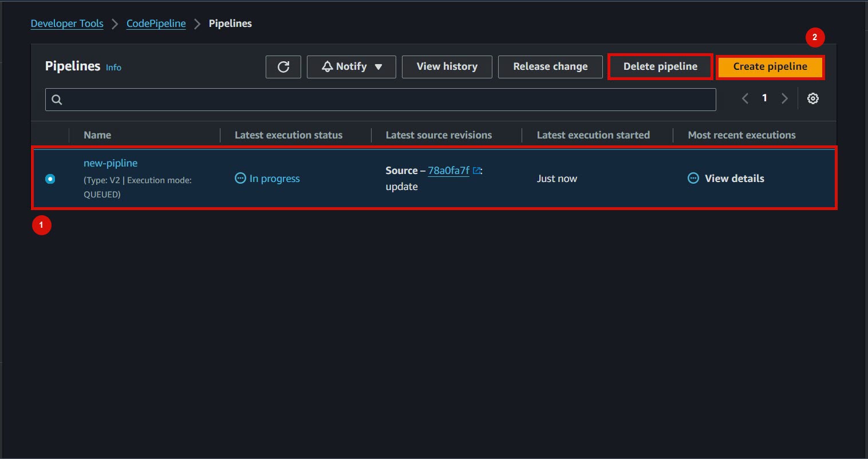
Task: Click the 'Just now' started cell
Action: point(557,179)
